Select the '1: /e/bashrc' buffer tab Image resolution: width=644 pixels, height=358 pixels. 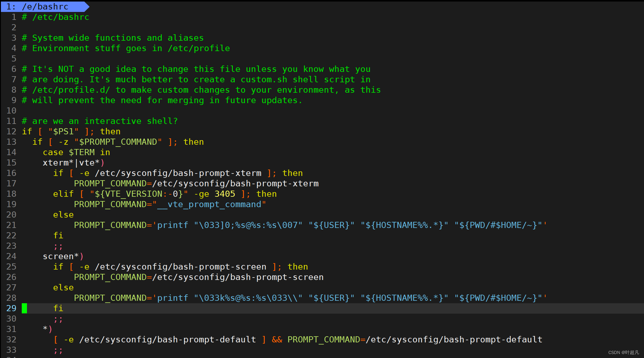(44, 6)
